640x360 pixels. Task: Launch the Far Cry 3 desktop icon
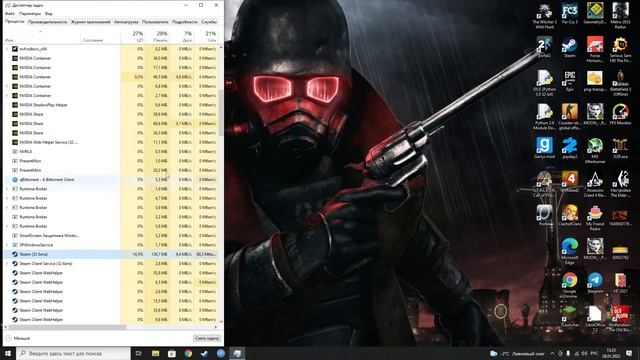tap(569, 13)
